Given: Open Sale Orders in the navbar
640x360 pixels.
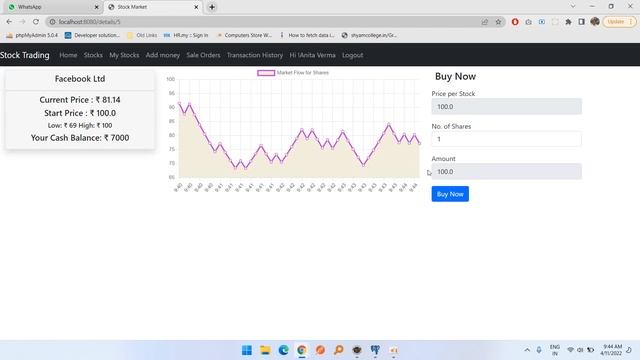Looking at the screenshot, I should pyautogui.click(x=203, y=55).
